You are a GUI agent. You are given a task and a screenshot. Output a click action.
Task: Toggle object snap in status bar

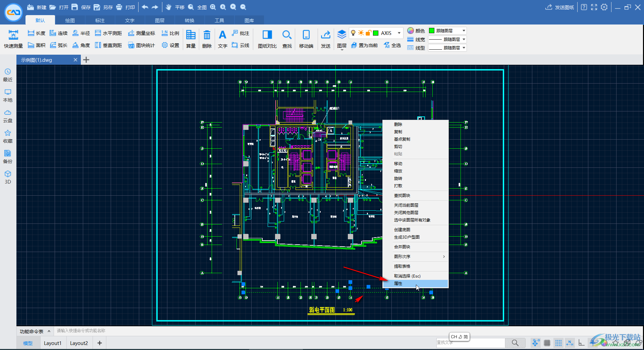[536, 343]
